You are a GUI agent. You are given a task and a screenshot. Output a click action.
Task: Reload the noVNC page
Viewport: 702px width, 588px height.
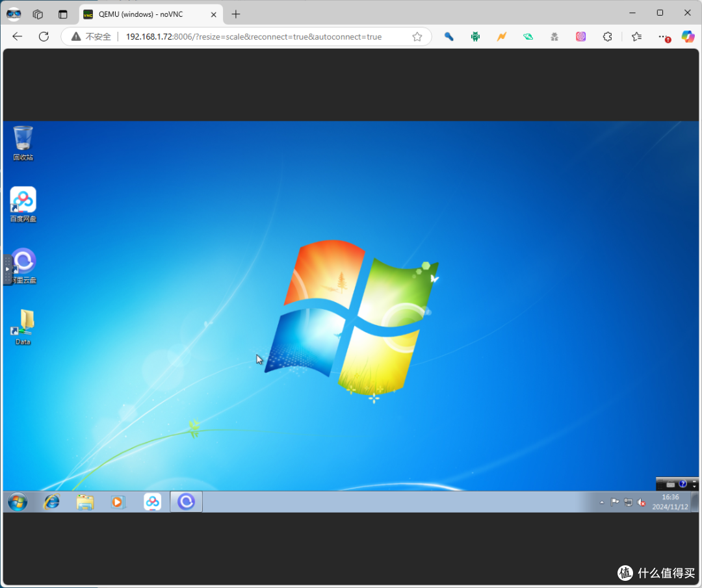44,36
